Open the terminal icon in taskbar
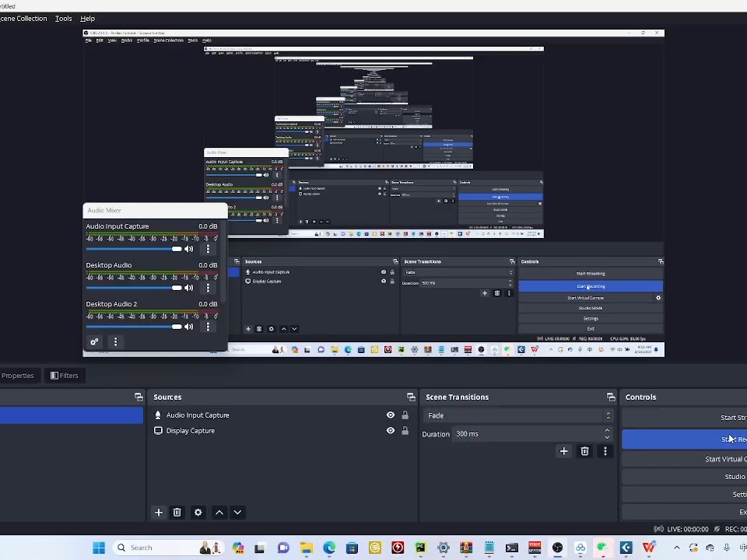 [512, 548]
